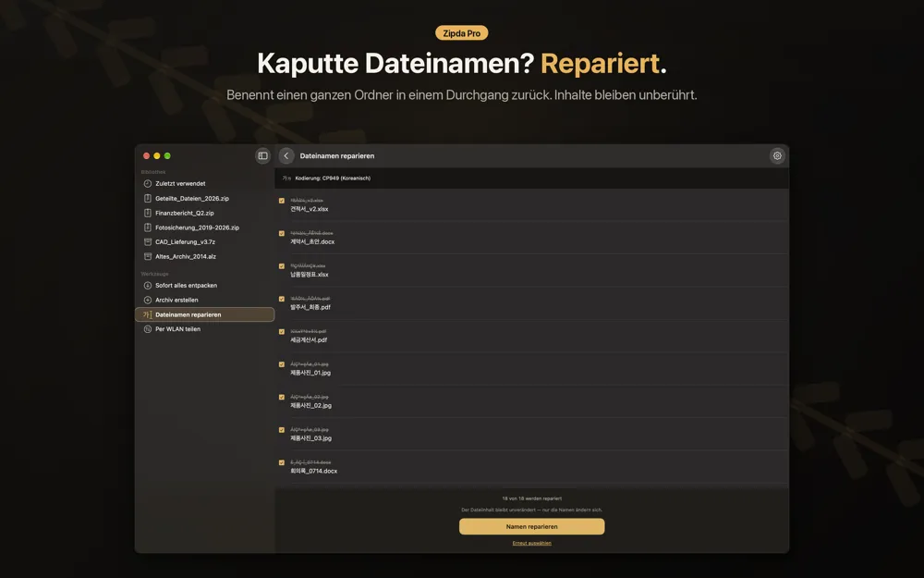The height and width of the screenshot is (578, 924).
Task: Click the plus icon for Archiv erstellen
Action: [x=148, y=300]
